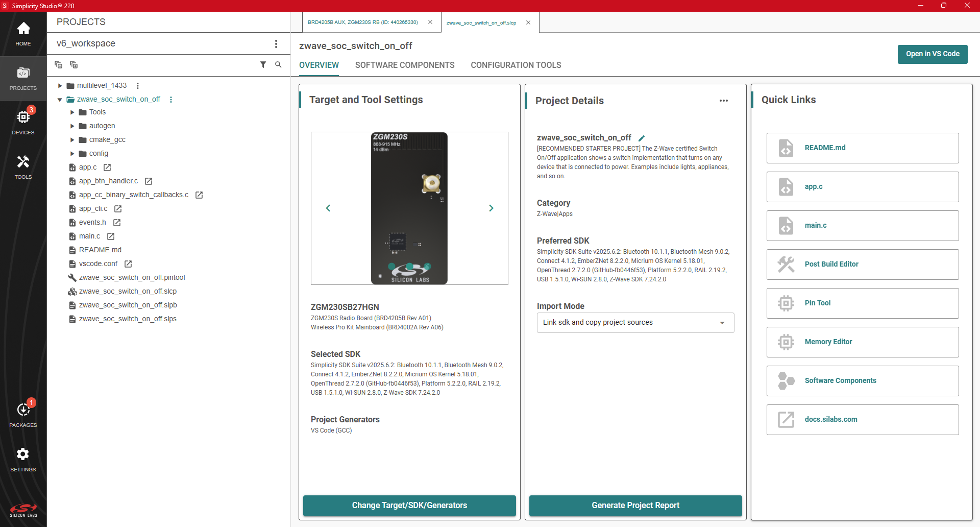Go to Home in the sidebar

tap(23, 33)
